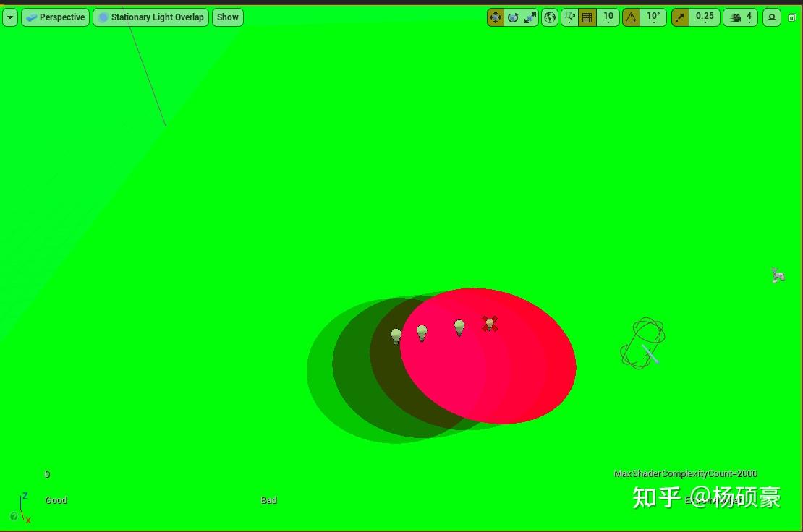Select the translate (move) transform tool
Screen dimensions: 803x532
click(496, 17)
